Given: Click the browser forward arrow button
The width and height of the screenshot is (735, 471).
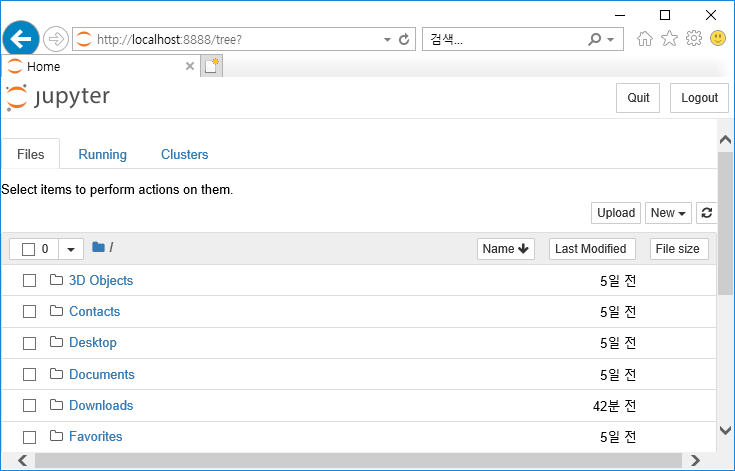Looking at the screenshot, I should [56, 39].
